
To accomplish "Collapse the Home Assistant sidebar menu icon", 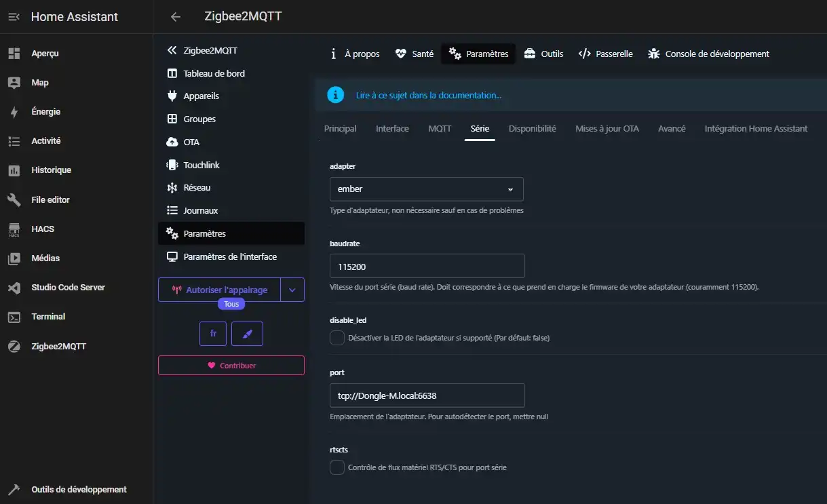I will click(14, 17).
